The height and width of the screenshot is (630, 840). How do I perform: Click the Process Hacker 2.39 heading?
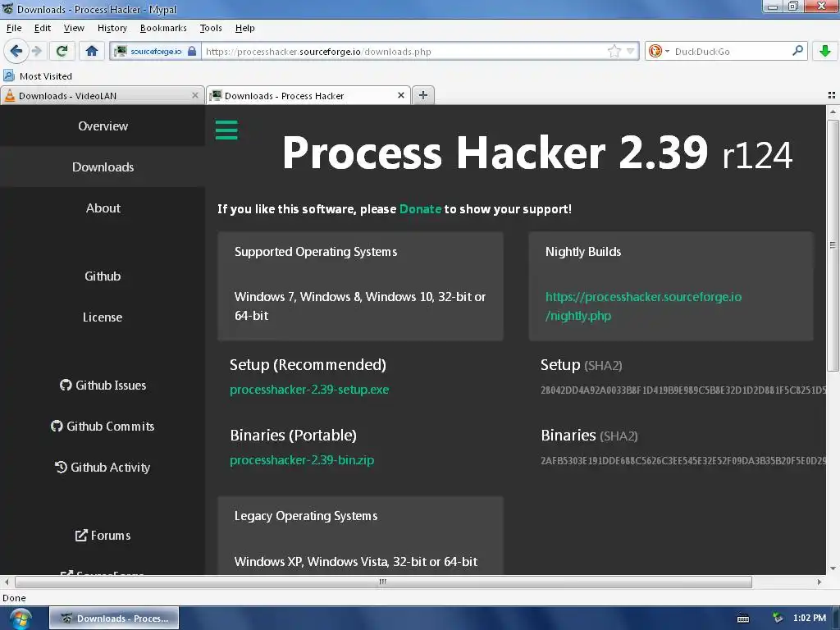[536, 153]
